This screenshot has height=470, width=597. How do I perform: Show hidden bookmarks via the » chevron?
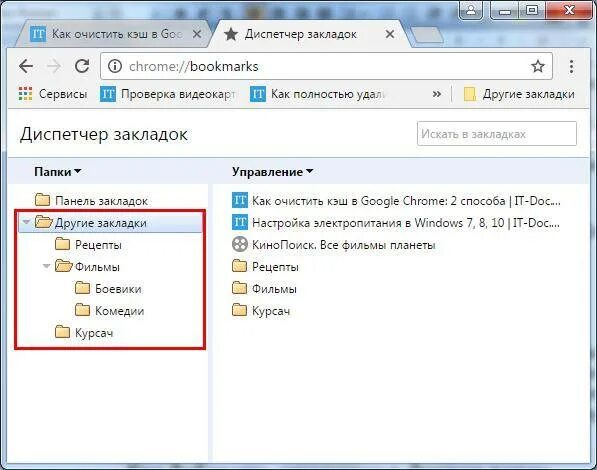coord(437,94)
